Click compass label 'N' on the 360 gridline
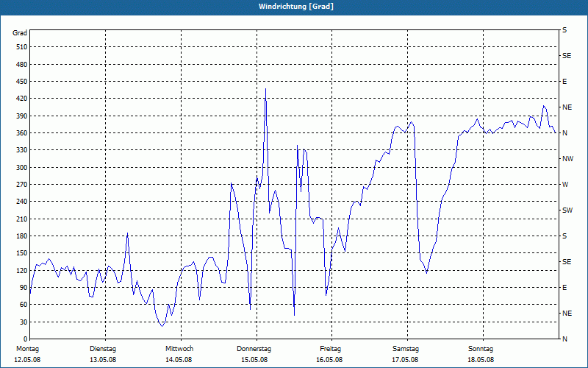The height and width of the screenshot is (368, 588). (564, 133)
